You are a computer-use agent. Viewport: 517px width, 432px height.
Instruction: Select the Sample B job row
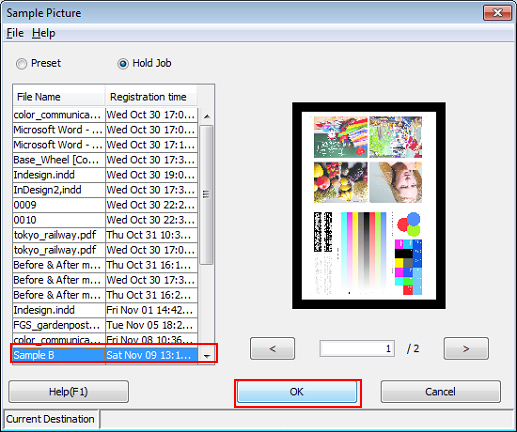(105, 355)
